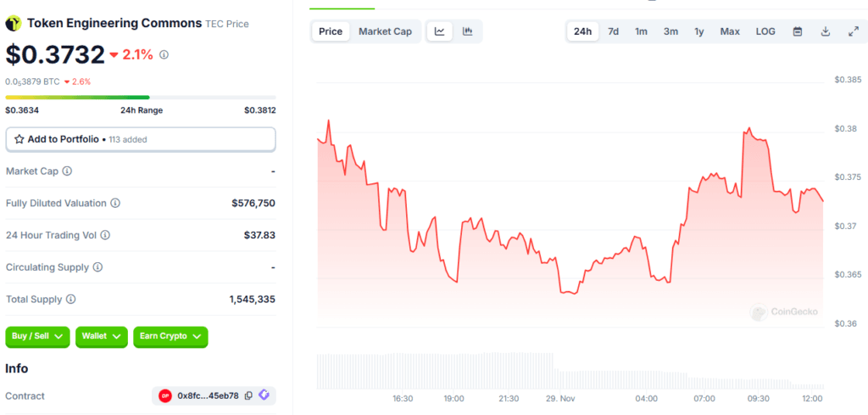Click the Info section heading
This screenshot has height=415, width=868.
(x=17, y=368)
